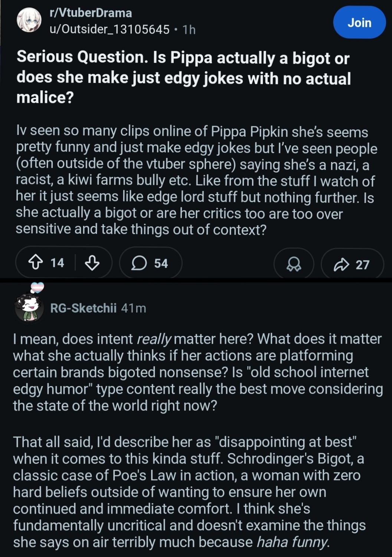Select the post body text paragraph

click(x=196, y=181)
